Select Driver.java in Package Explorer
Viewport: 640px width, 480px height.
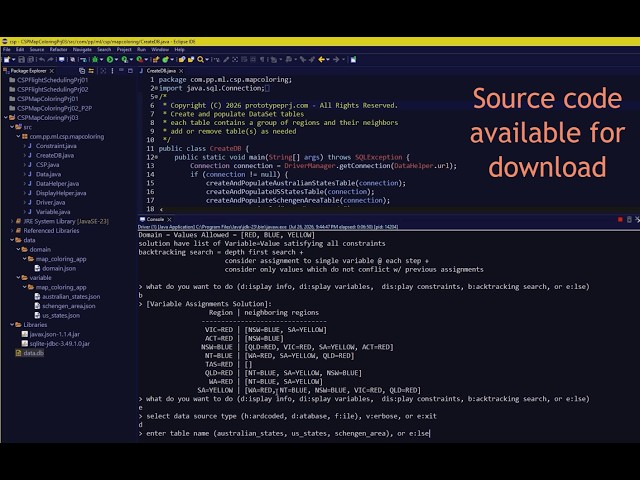pos(50,202)
